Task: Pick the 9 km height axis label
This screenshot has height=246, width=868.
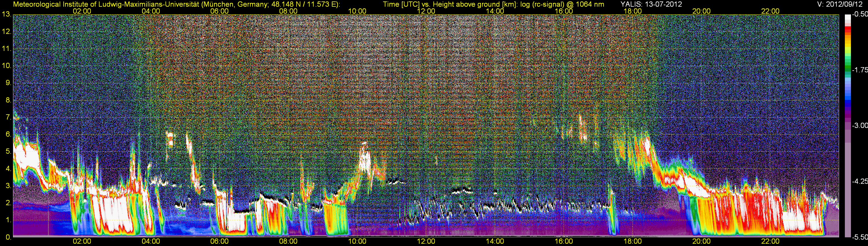Action: (x=8, y=83)
